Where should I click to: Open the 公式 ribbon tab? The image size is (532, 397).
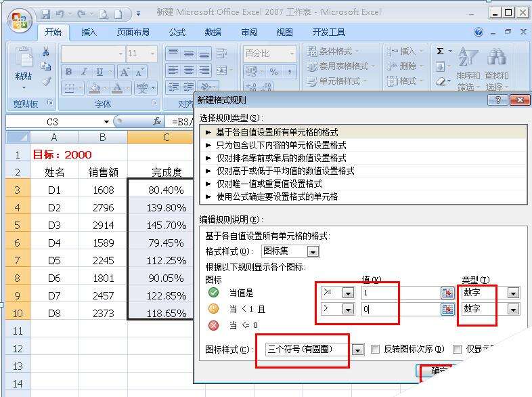click(x=177, y=32)
